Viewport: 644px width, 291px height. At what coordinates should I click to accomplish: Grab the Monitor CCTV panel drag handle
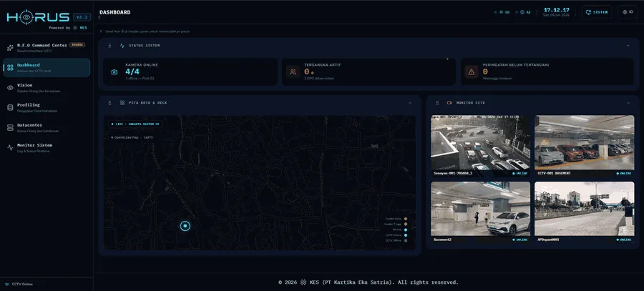(x=437, y=103)
